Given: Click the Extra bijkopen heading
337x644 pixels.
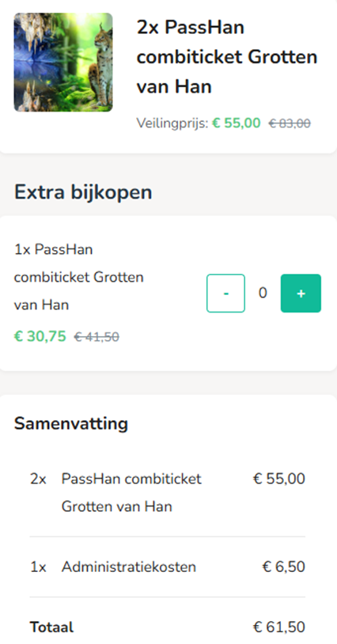Looking at the screenshot, I should [x=83, y=192].
